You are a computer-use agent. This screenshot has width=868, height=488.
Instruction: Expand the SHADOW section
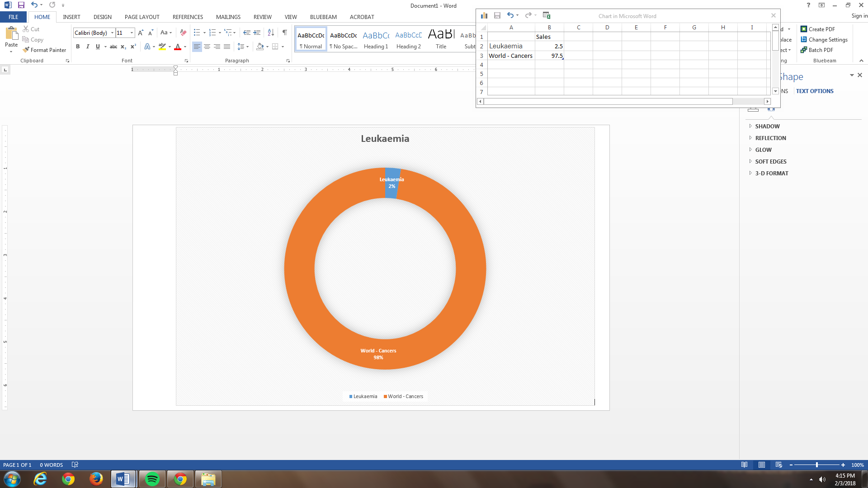point(767,126)
